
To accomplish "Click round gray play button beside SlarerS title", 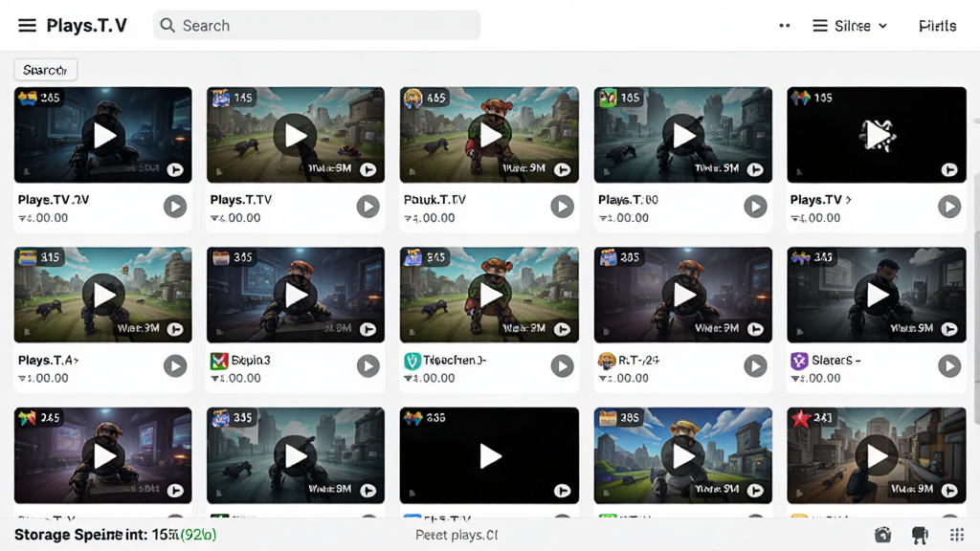I will pos(949,366).
